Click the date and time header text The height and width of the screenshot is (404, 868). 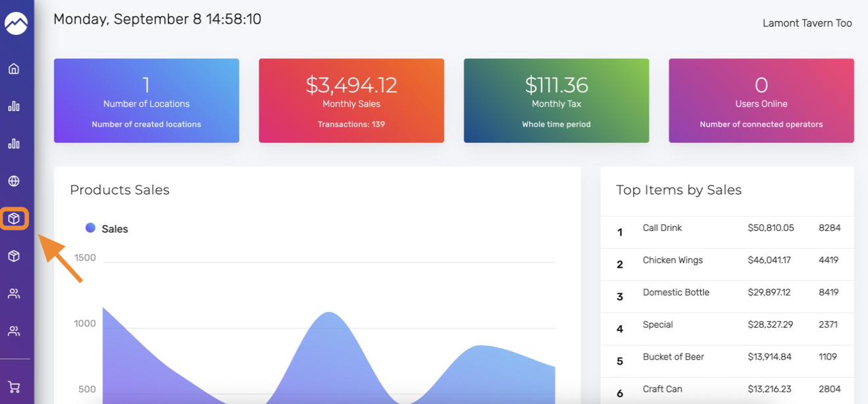click(x=157, y=19)
